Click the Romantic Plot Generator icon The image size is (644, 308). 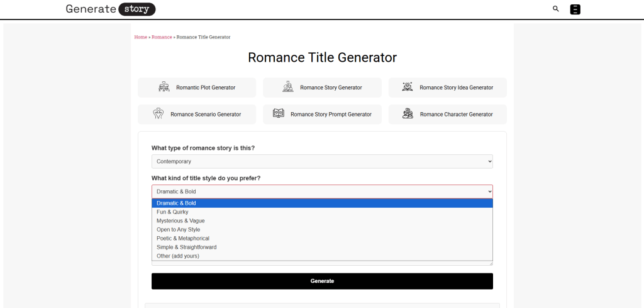click(x=164, y=87)
